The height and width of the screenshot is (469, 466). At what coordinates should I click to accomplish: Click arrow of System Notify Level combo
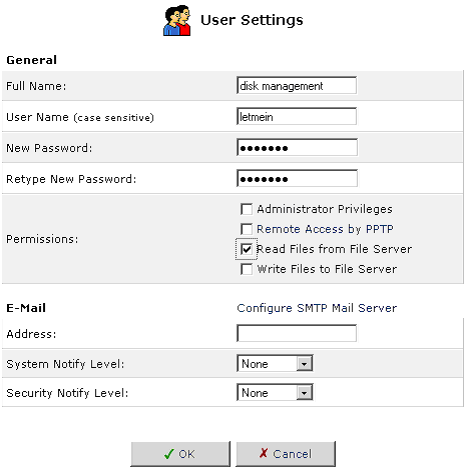(x=304, y=364)
